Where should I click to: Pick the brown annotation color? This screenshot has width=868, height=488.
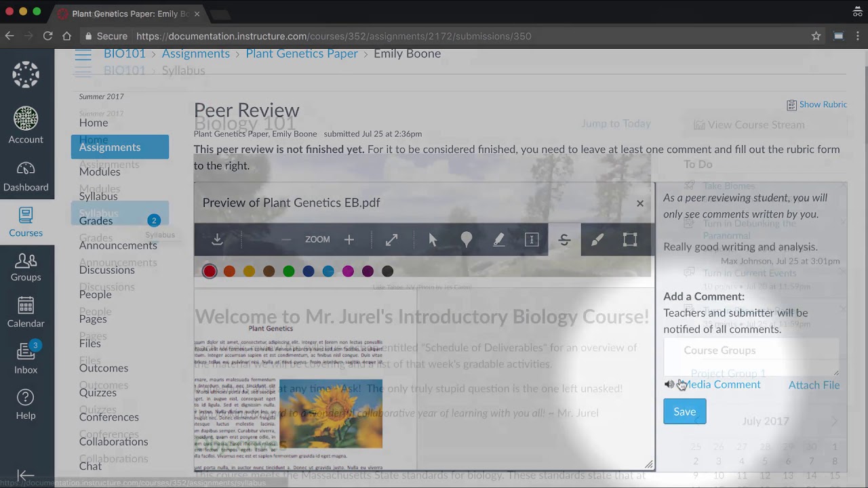pyautogui.click(x=269, y=271)
